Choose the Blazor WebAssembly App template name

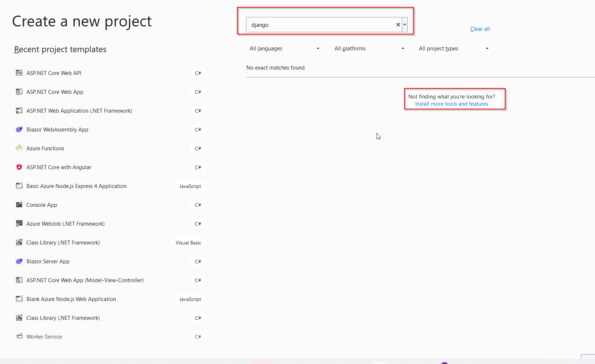pos(57,129)
